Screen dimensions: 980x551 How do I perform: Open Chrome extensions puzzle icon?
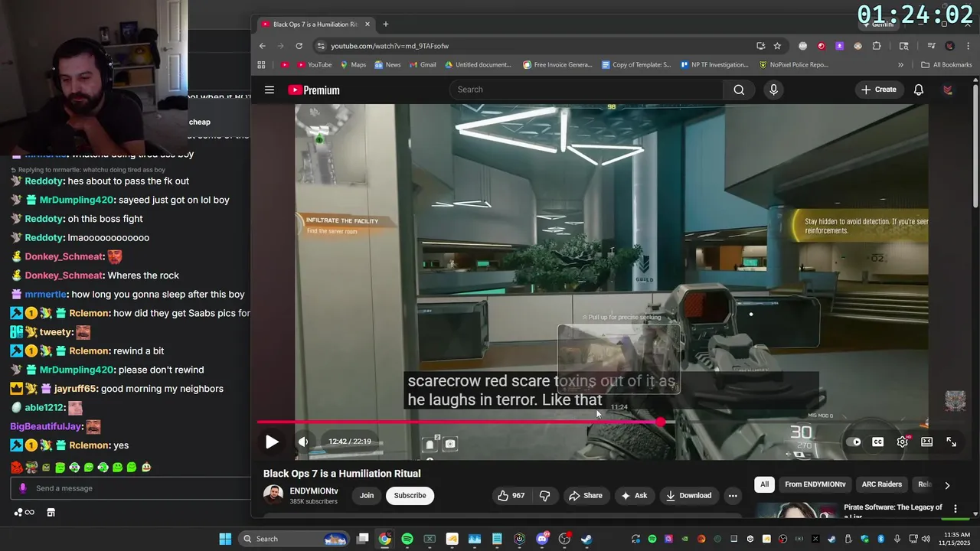(877, 46)
